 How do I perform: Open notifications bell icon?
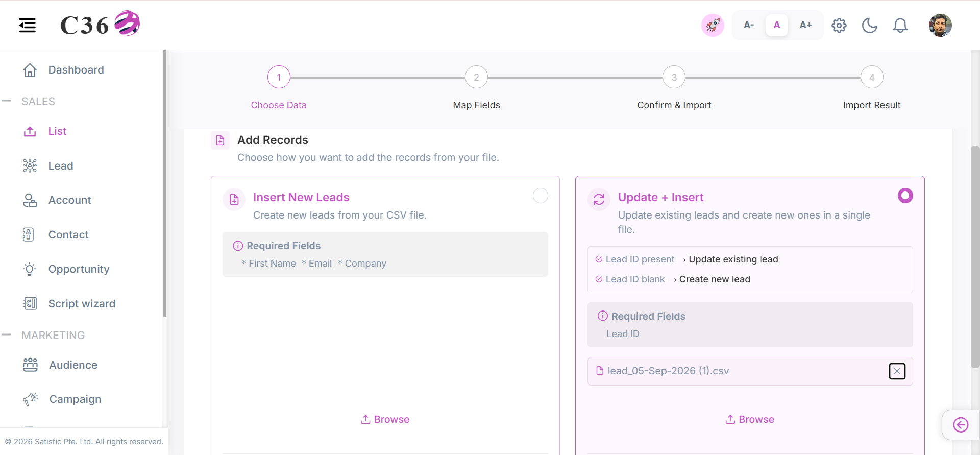tap(900, 25)
